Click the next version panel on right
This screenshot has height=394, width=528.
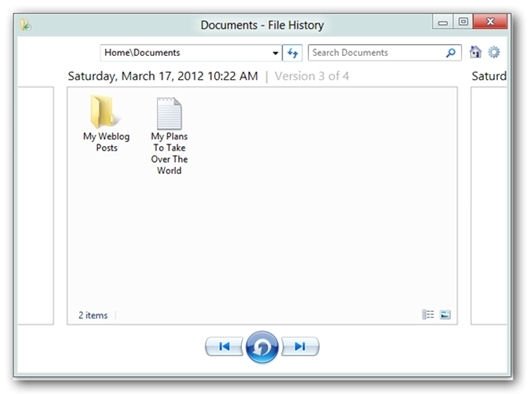click(x=489, y=205)
